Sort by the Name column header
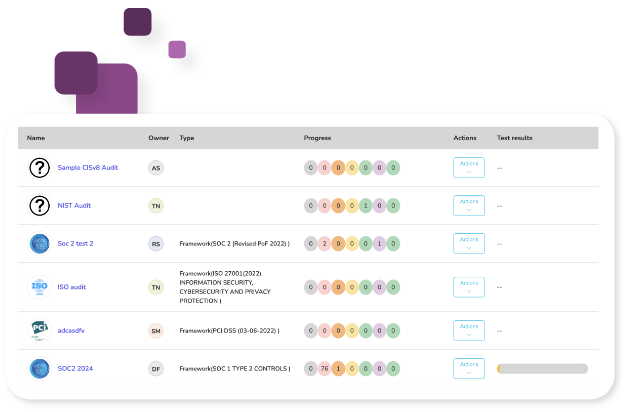Image resolution: width=627 pixels, height=412 pixels. click(x=36, y=138)
